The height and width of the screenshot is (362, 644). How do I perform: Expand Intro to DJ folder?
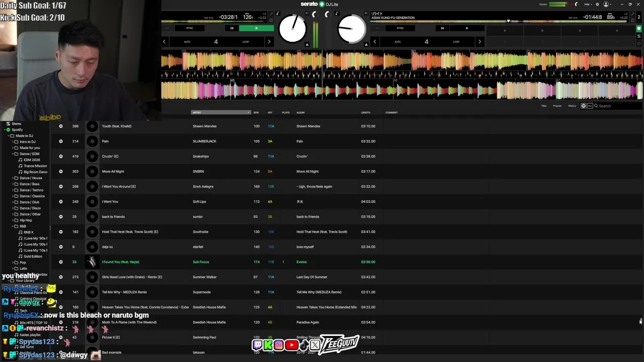coord(14,142)
